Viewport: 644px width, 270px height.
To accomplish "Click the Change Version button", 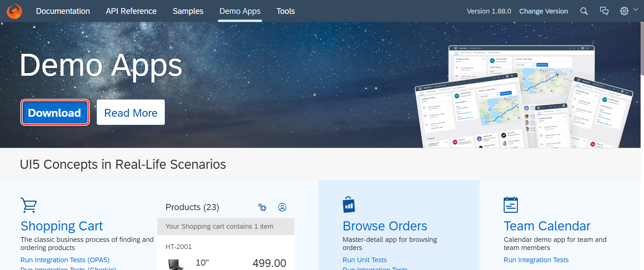I will pos(543,11).
